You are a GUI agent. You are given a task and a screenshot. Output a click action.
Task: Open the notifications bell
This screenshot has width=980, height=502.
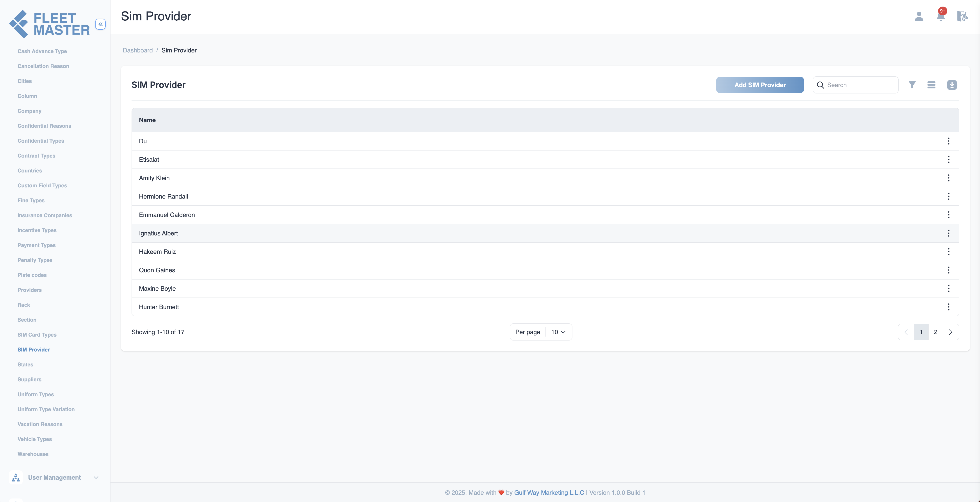point(941,16)
